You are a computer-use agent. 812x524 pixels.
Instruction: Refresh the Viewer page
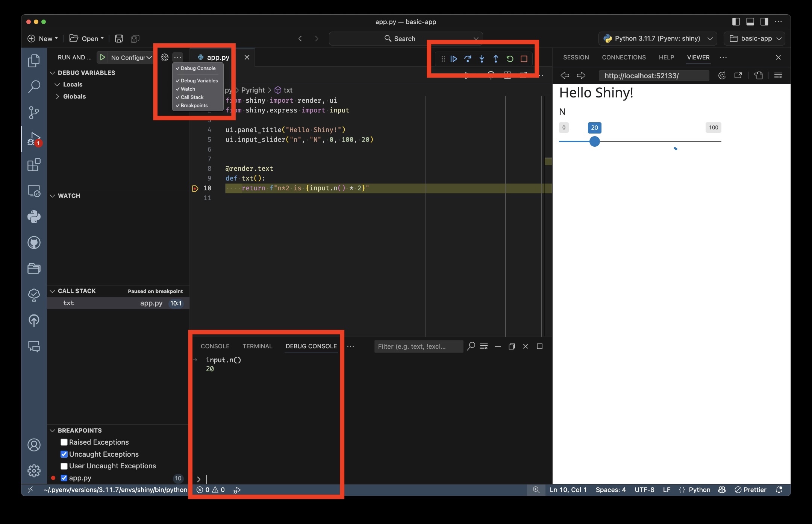coord(722,76)
